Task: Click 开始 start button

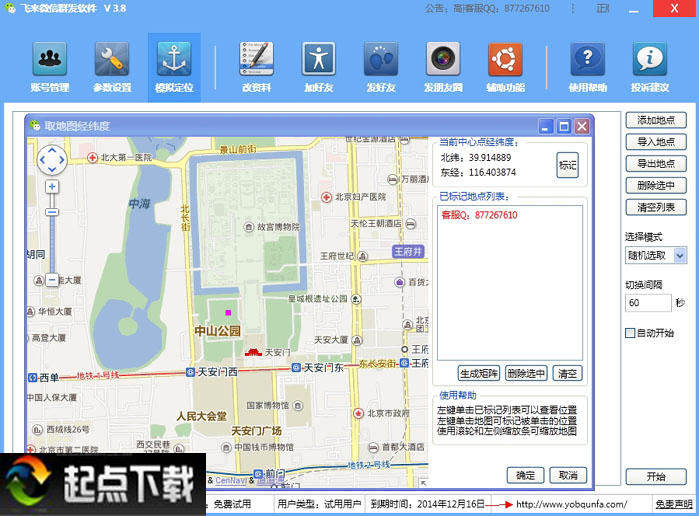Action: coord(656,477)
